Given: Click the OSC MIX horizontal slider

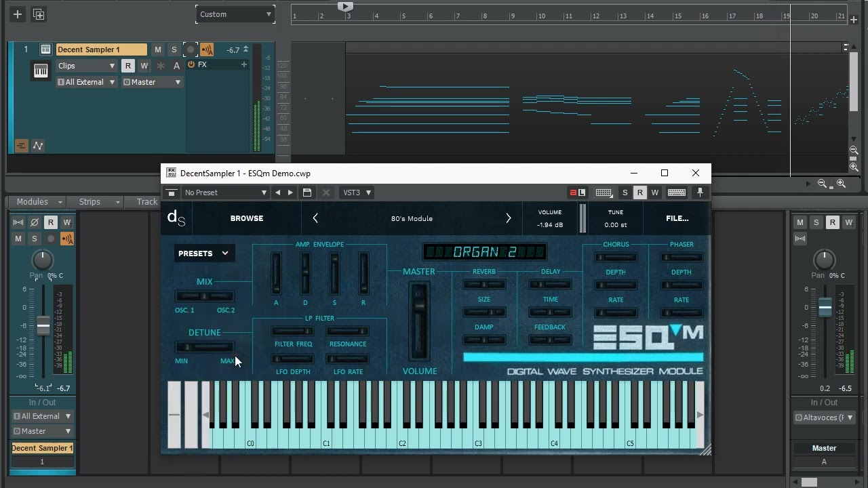Looking at the screenshot, I should pos(204,296).
